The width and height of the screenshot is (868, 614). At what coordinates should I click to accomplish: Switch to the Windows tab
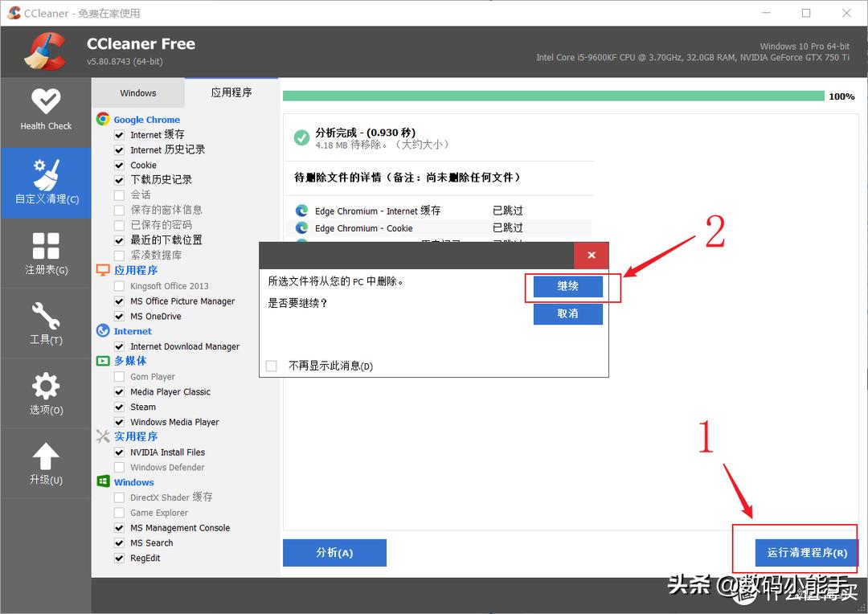coord(137,92)
